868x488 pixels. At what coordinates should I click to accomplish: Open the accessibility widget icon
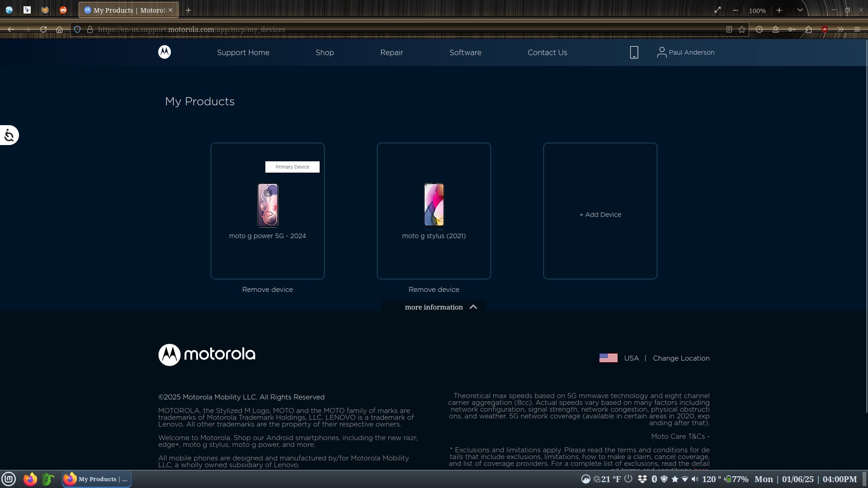coord(9,135)
